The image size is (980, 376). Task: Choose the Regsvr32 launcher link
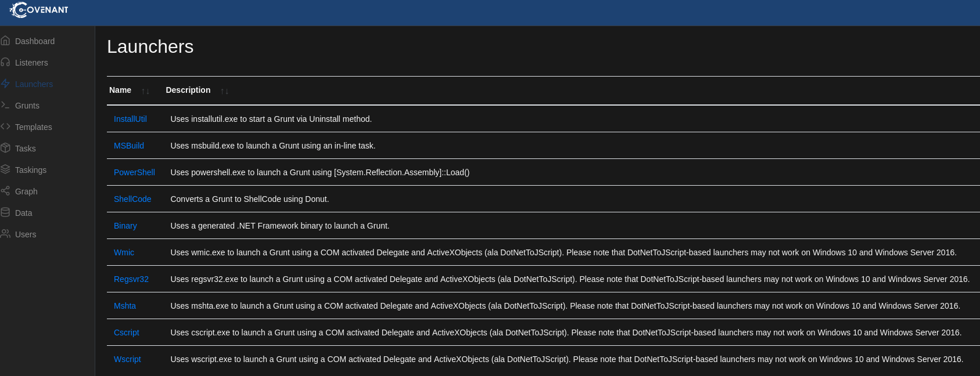[x=131, y=279]
